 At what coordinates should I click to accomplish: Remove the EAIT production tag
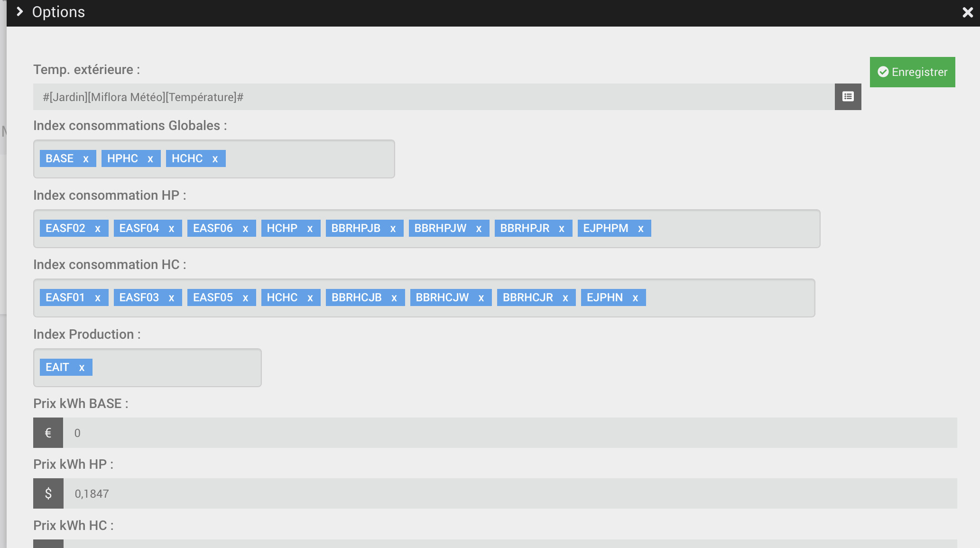82,368
